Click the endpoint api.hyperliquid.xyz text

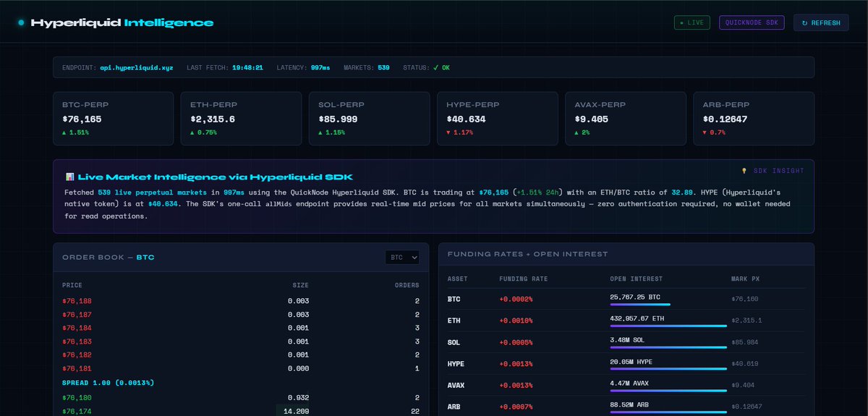(137, 67)
